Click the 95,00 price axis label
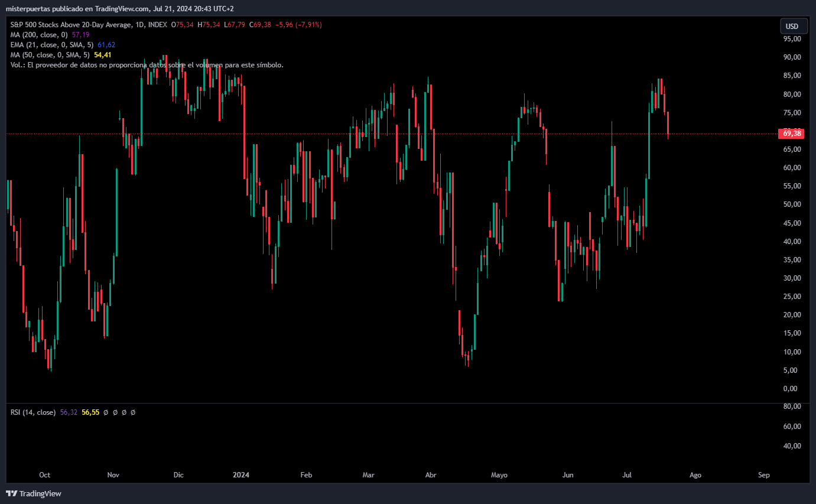The height and width of the screenshot is (504, 816). (792, 39)
